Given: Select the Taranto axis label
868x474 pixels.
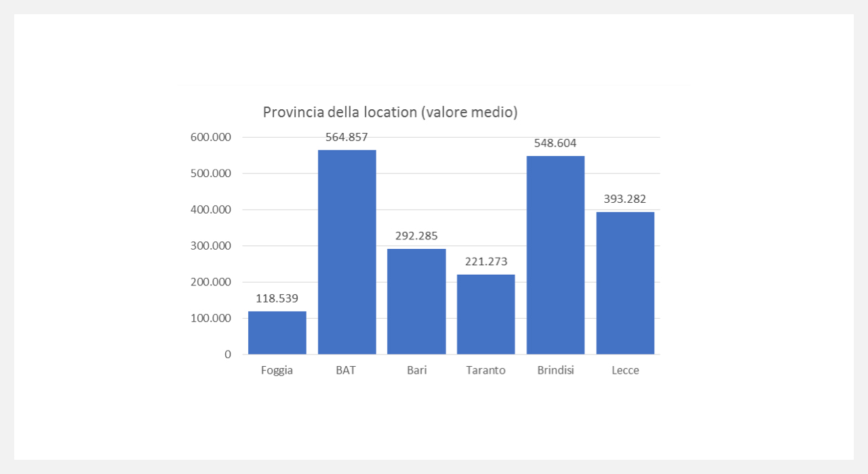Looking at the screenshot, I should click(x=486, y=371).
